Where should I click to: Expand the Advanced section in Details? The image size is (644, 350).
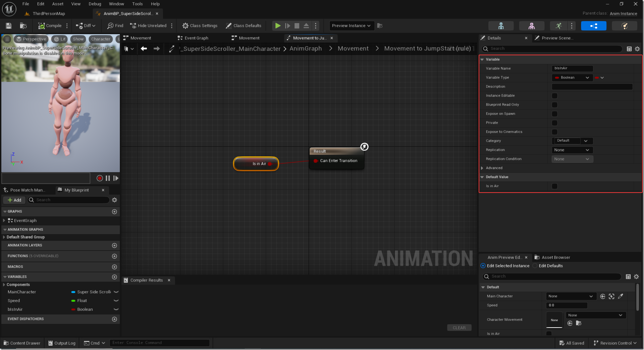point(482,168)
